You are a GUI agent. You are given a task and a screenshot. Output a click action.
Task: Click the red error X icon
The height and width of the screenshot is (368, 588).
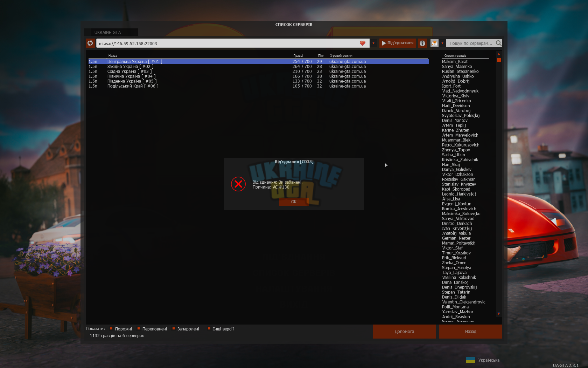[x=238, y=184]
